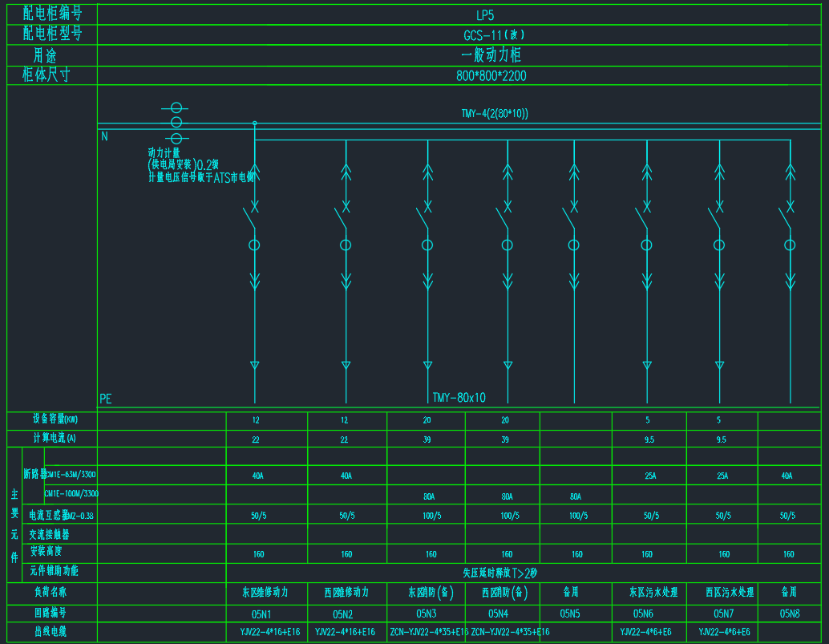
Task: Select the CM1E-100M/3300 breaker model label
Action: click(x=72, y=493)
